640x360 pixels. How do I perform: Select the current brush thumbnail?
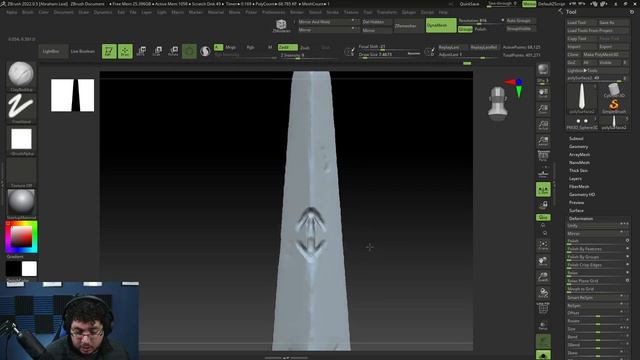(x=21, y=75)
